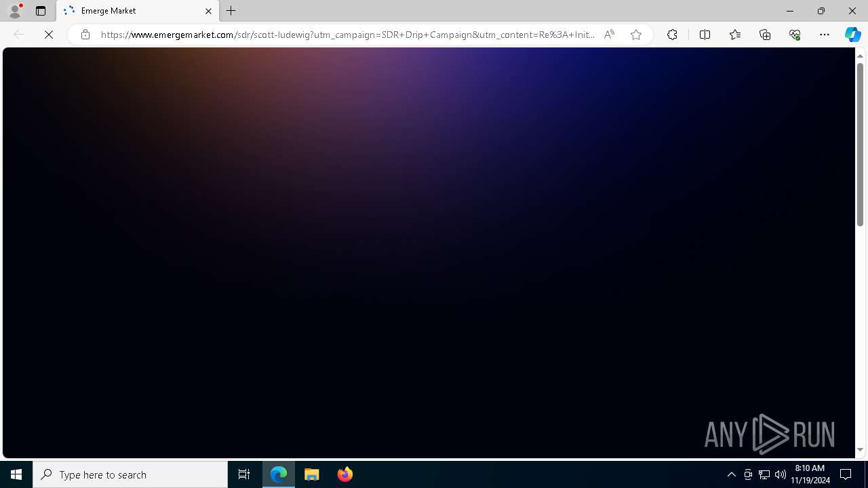Open the Windows Start menu

tap(16, 474)
